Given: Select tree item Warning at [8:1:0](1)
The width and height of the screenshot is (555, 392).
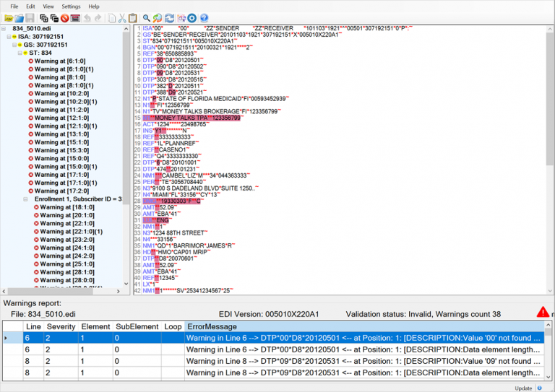Looking at the screenshot, I should pos(64,85).
